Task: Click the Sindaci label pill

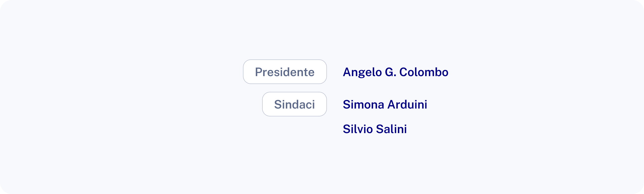Action: pos(294,104)
